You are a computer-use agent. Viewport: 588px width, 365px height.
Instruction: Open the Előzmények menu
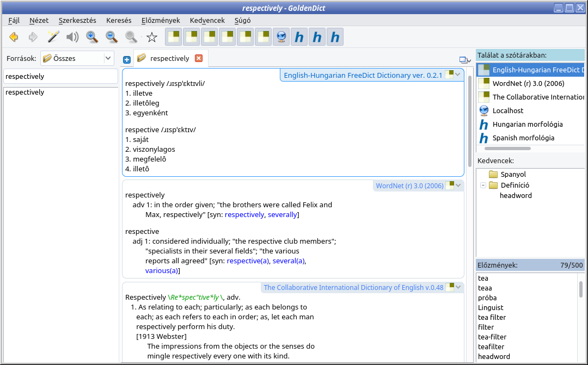(160, 20)
